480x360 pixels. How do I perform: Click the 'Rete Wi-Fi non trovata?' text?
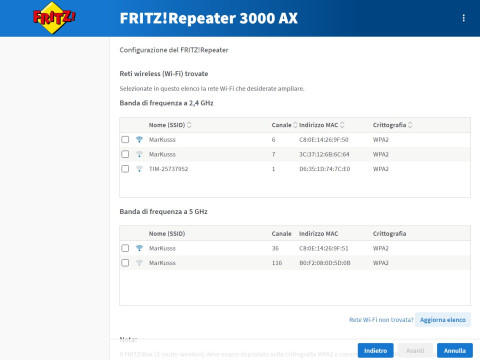point(381,320)
